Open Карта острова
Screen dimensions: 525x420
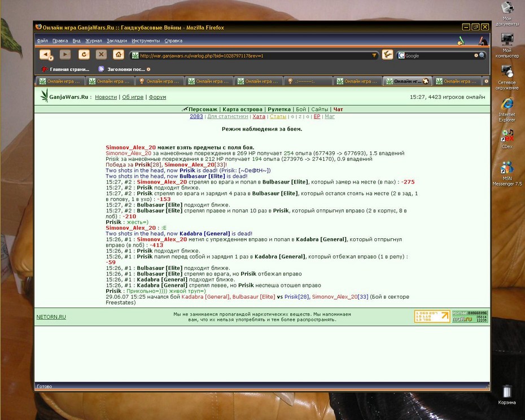242,109
